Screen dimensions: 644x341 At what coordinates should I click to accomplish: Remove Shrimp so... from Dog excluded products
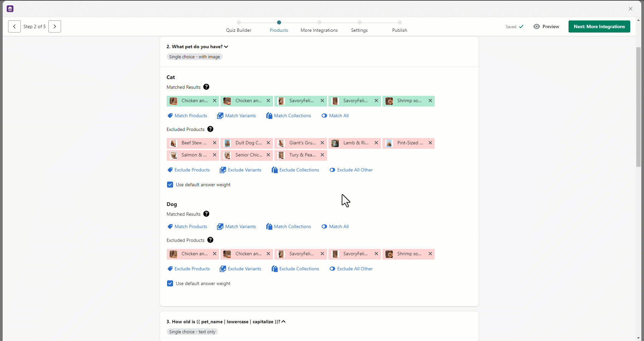[430, 254]
